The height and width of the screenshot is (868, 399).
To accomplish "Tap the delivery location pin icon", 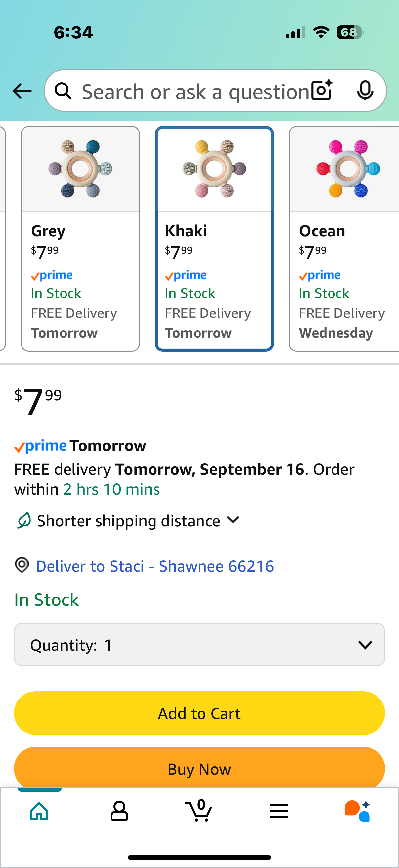I will click(22, 565).
